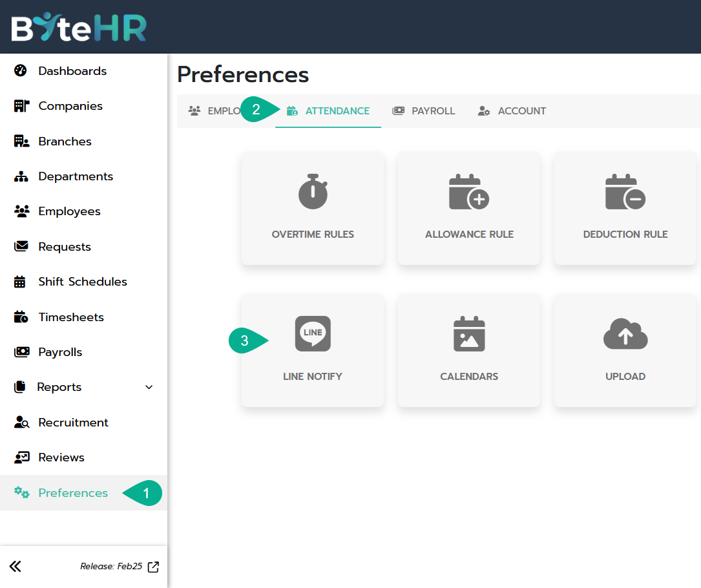Go to Companies menu text
Image resolution: width=701 pixels, height=588 pixels.
pos(70,106)
